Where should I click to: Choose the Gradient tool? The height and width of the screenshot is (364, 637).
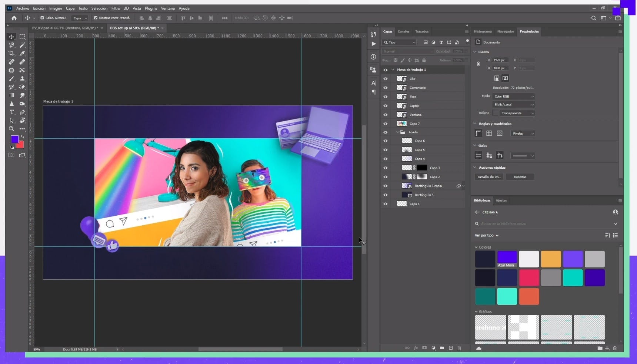pyautogui.click(x=11, y=95)
